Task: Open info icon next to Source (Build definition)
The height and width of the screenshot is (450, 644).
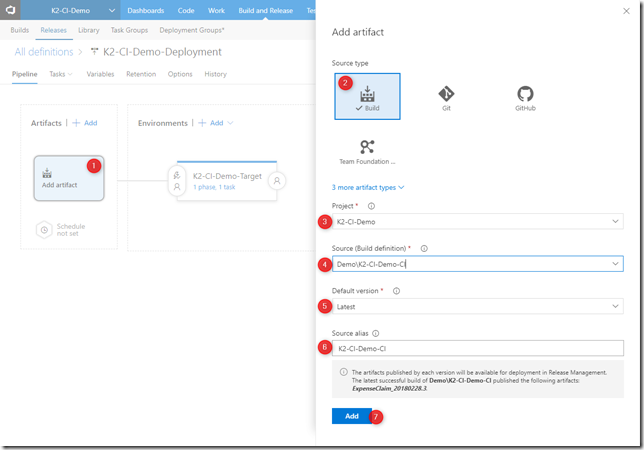Action: tap(424, 248)
